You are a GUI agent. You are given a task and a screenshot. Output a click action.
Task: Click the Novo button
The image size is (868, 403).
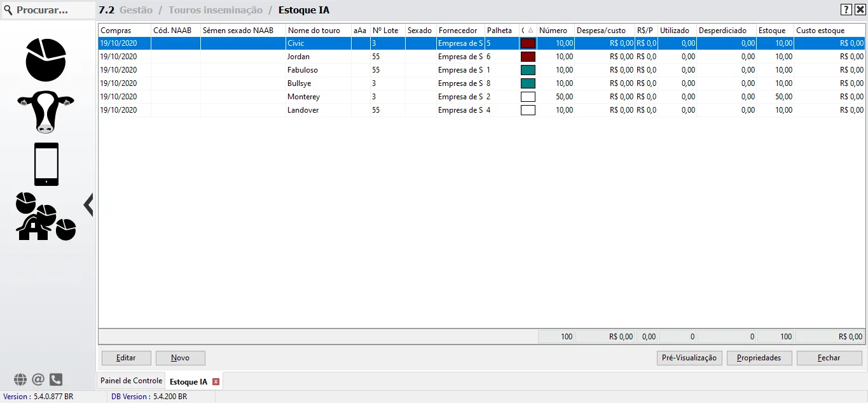point(180,358)
